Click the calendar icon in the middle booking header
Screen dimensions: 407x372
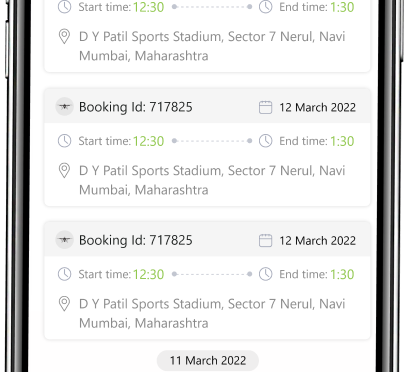pyautogui.click(x=265, y=107)
